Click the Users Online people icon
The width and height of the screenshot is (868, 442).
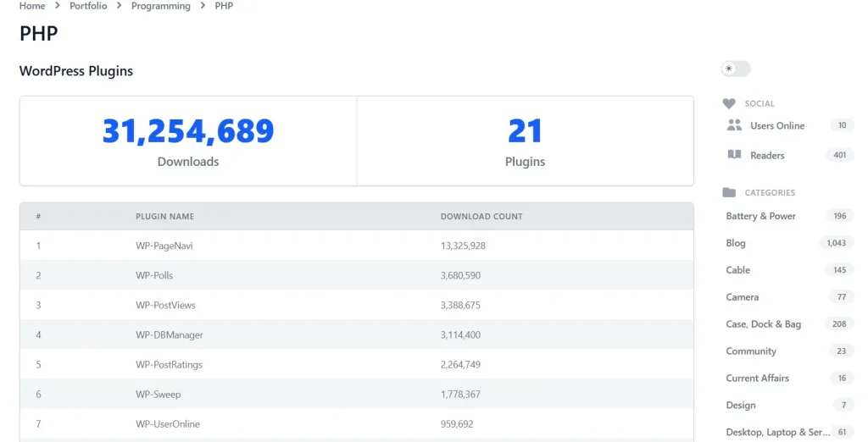[x=734, y=125]
